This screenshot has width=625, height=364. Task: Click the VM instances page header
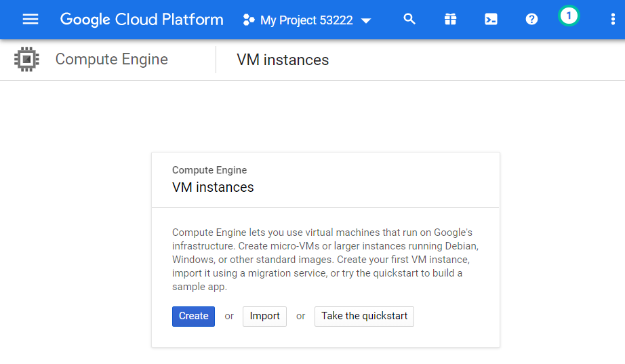click(283, 60)
